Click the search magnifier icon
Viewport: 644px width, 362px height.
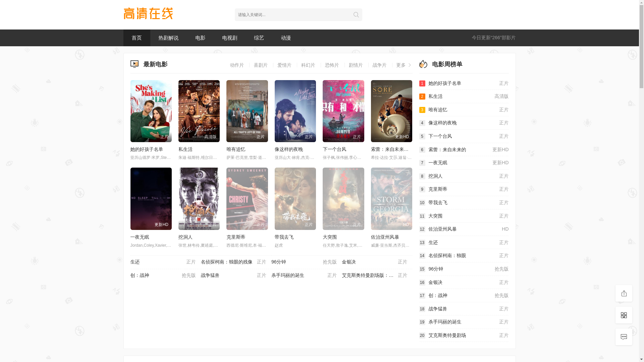[356, 15]
